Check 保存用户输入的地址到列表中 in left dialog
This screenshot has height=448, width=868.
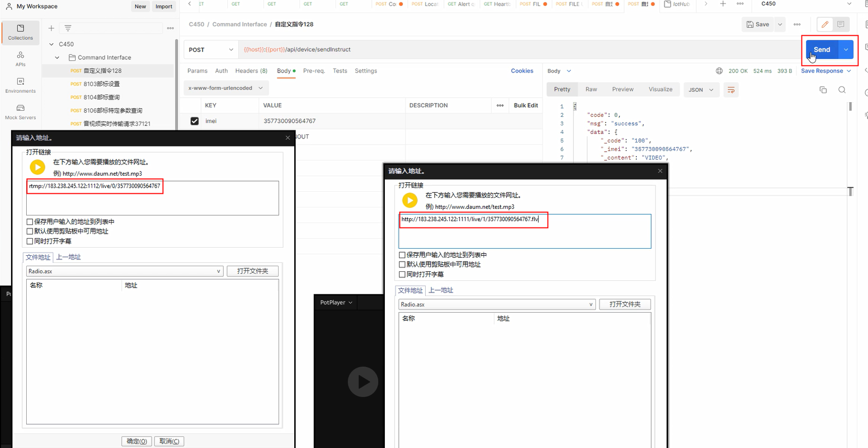(x=30, y=221)
